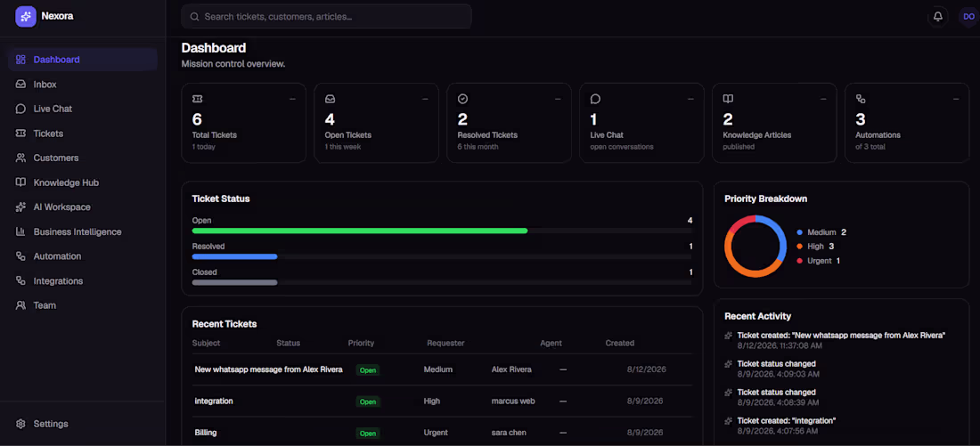Click requester "marcus web"
This screenshot has width=980, height=446.
(513, 401)
